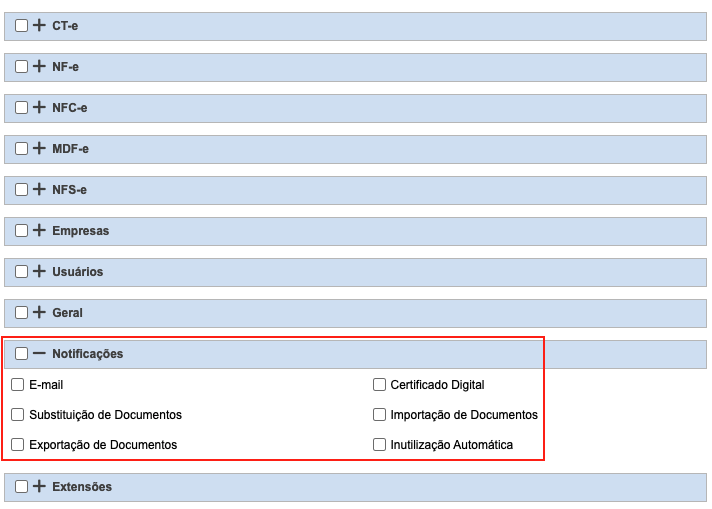Enable Certificado Digital notification checkbox

tap(380, 385)
